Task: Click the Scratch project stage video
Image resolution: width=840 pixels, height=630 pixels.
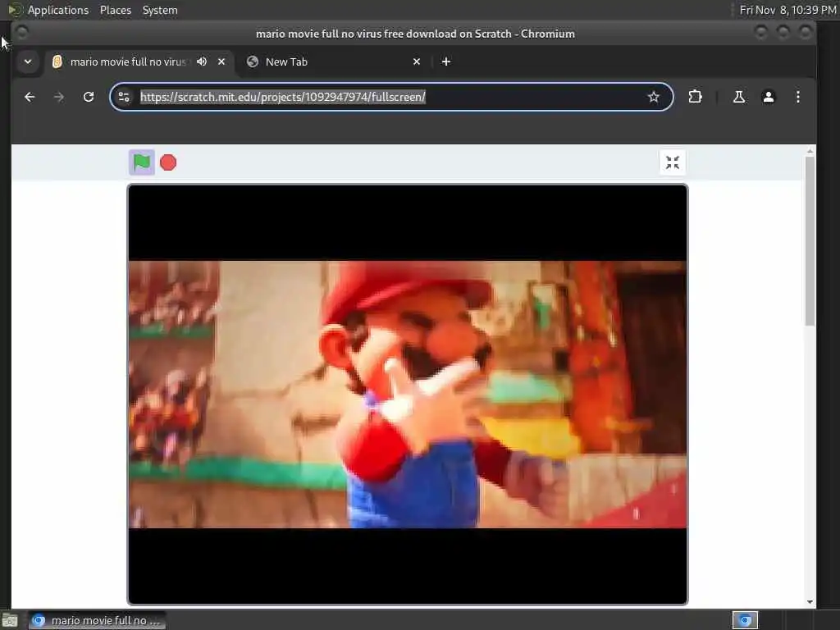Action: point(408,395)
